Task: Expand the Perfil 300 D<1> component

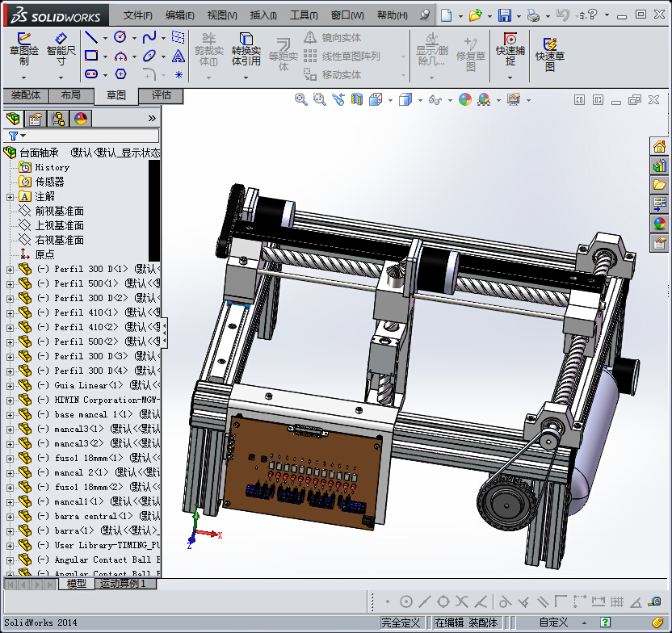Action: click(10, 270)
